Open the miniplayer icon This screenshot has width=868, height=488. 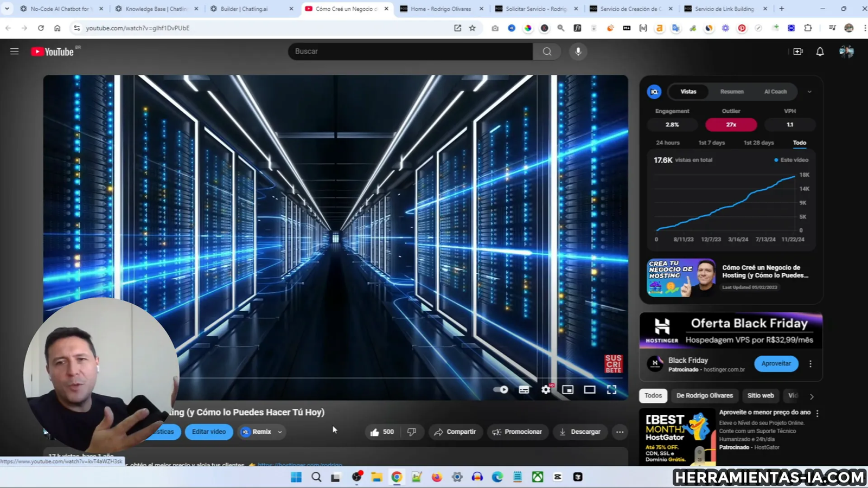click(x=567, y=390)
